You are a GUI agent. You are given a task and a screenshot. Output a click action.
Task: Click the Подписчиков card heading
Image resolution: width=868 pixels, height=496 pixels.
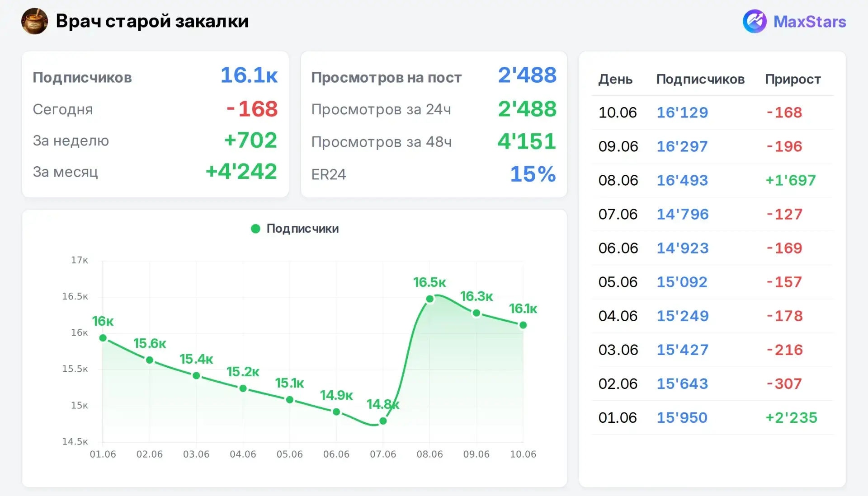pos(82,78)
